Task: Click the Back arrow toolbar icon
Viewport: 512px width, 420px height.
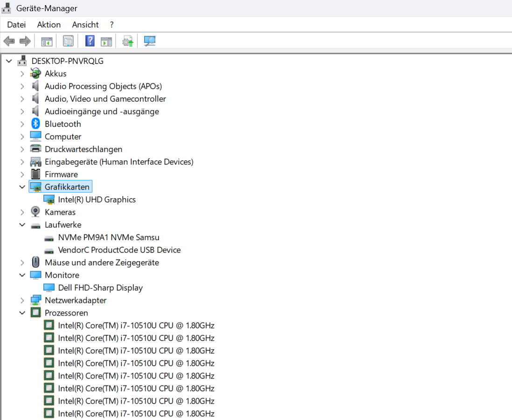Action: coord(9,41)
